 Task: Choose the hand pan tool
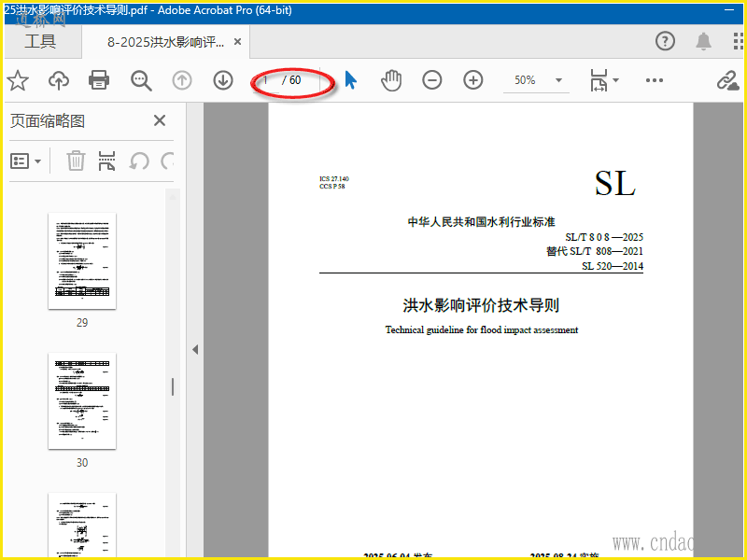(391, 80)
